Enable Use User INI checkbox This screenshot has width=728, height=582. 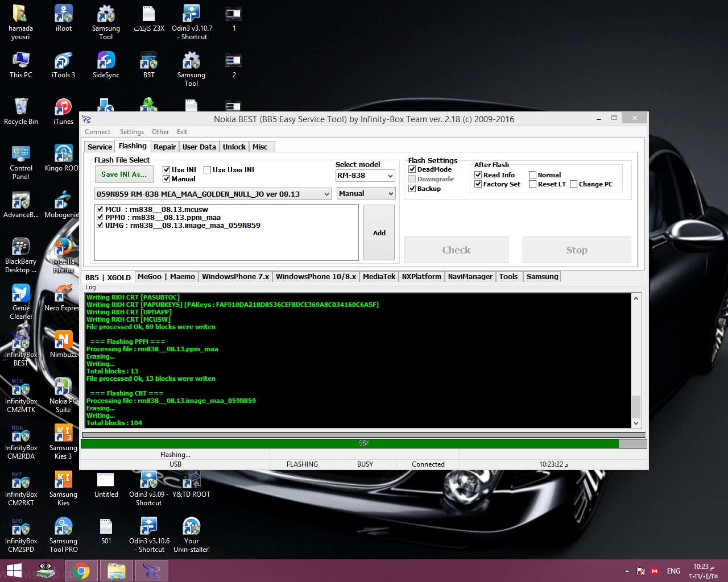[208, 169]
